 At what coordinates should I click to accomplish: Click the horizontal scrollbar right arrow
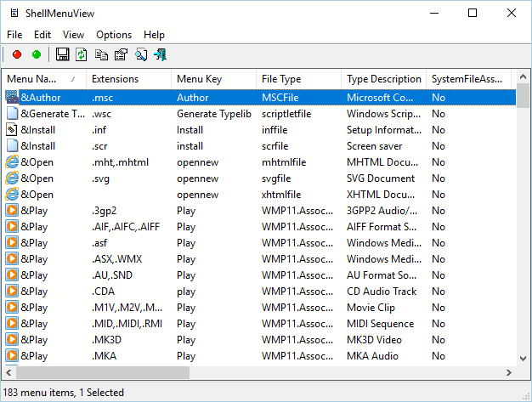(x=508, y=372)
